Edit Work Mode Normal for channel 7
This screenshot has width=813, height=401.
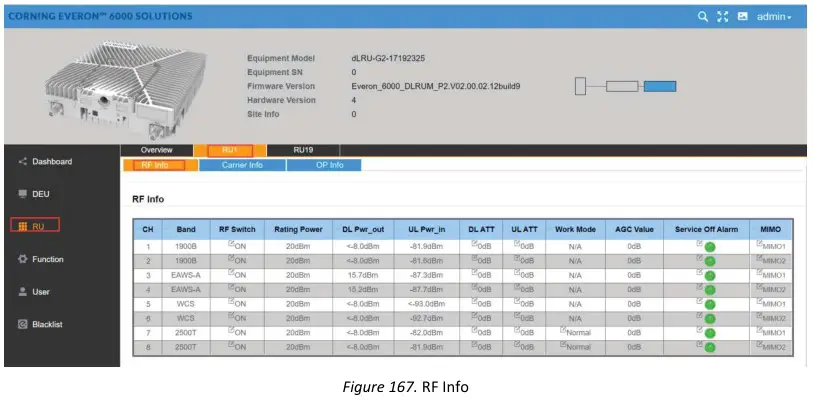pyautogui.click(x=575, y=331)
